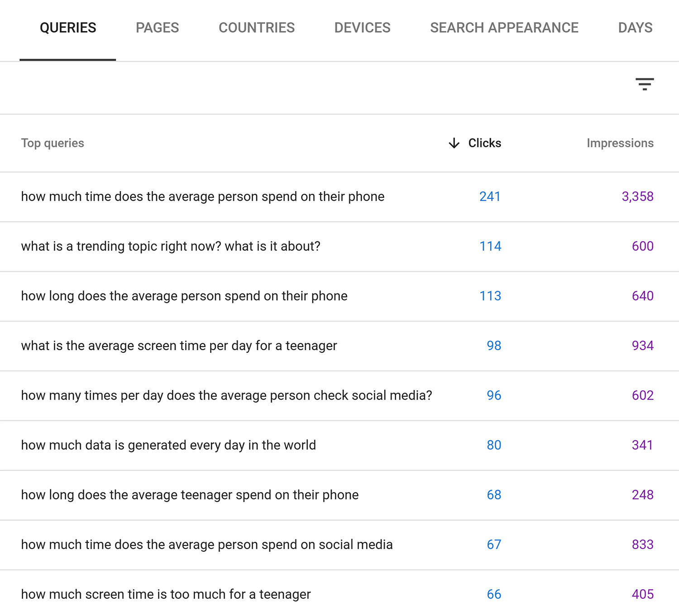Click the 248 impressions value
The image size is (679, 616).
643,495
